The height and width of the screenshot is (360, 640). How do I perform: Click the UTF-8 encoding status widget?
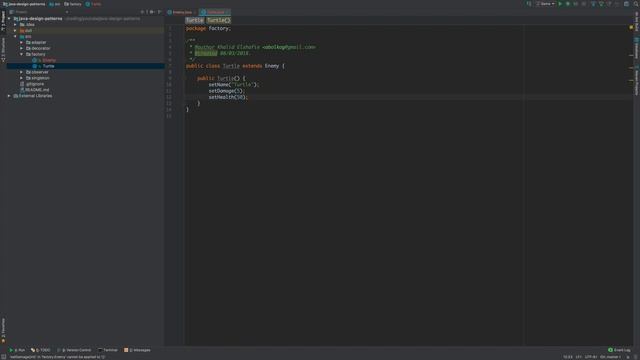pos(591,357)
